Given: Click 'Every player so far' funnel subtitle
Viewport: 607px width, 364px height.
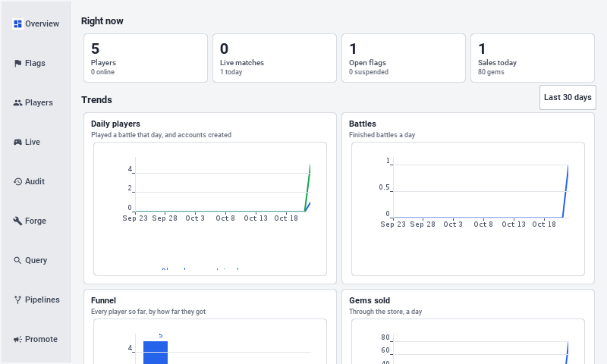Looking at the screenshot, I should [148, 312].
